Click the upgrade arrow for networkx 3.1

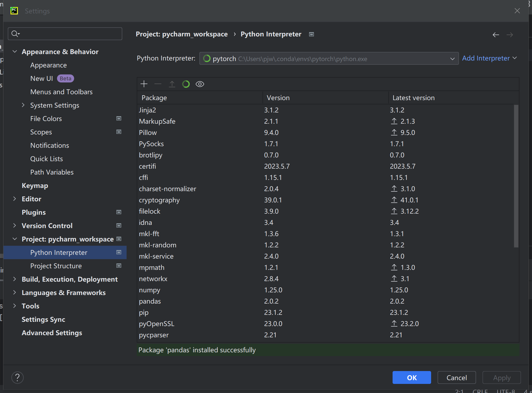[394, 278]
